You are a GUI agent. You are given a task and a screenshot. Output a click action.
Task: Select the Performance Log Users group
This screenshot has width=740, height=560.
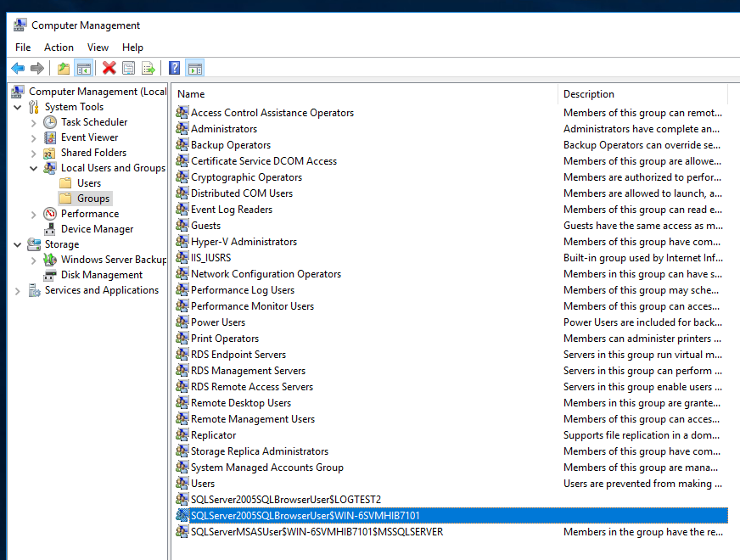tap(243, 289)
